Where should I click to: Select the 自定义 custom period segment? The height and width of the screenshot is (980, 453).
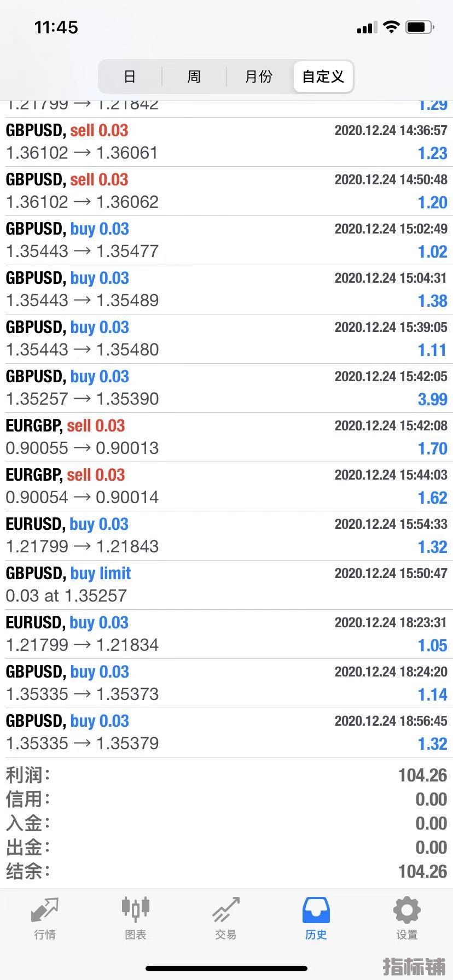click(x=323, y=77)
